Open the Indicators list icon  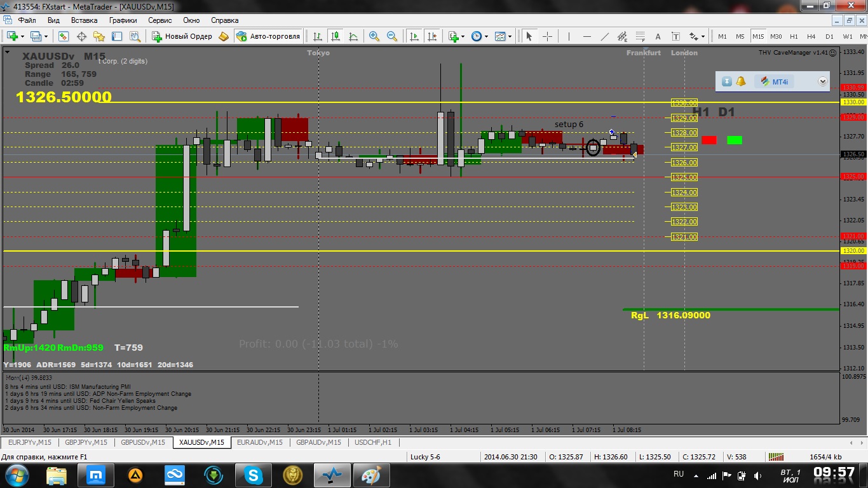point(454,36)
